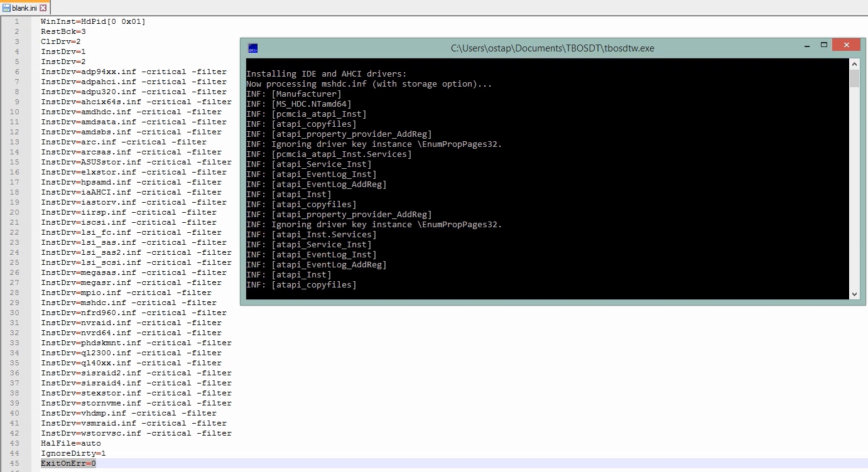
Task: Select the blank.ini tab
Action: pyautogui.click(x=24, y=8)
